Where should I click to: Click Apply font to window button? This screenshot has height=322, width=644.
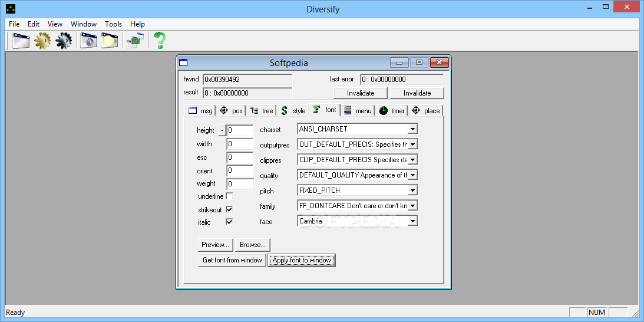302,260
